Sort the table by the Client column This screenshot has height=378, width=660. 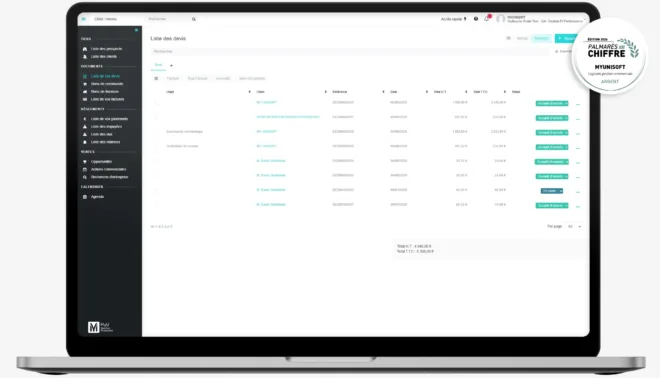coord(325,92)
